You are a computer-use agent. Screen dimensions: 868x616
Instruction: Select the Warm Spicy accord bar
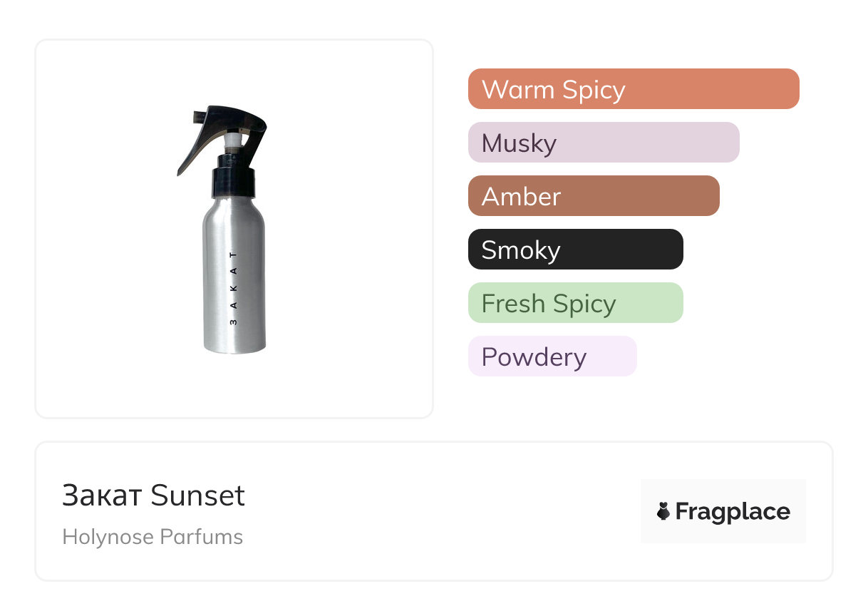[x=633, y=89]
